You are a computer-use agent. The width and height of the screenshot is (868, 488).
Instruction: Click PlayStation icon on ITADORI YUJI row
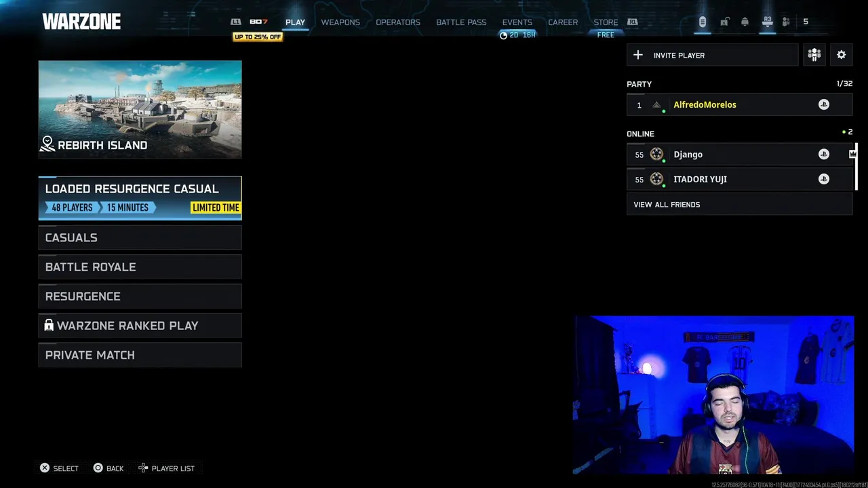pos(824,179)
